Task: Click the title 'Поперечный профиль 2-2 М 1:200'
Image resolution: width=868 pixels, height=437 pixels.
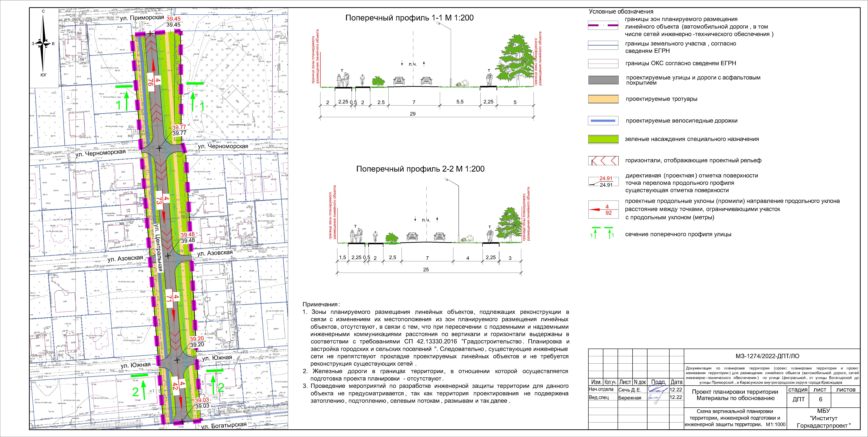Action: 420,169
